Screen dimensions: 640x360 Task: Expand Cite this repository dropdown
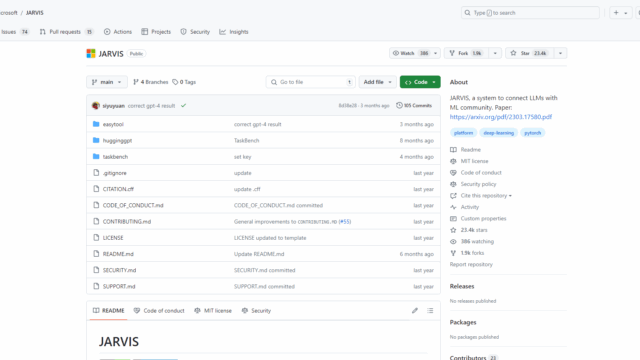click(481, 196)
